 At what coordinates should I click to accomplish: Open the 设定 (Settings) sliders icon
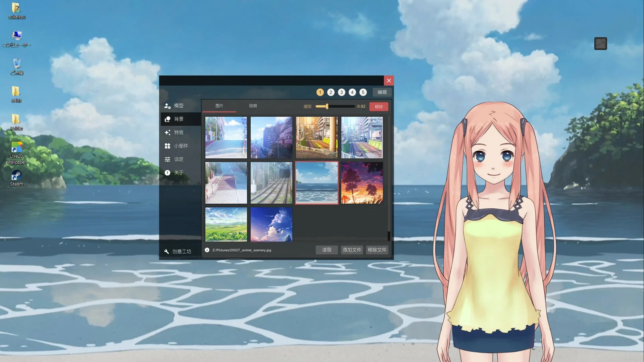(167, 159)
